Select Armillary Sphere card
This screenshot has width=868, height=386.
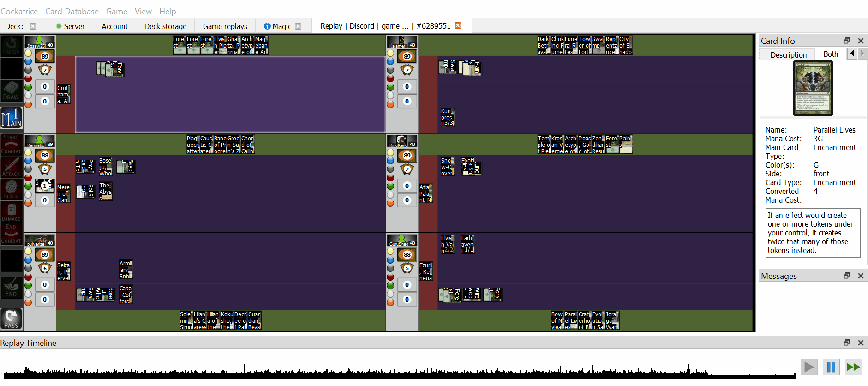(x=126, y=270)
